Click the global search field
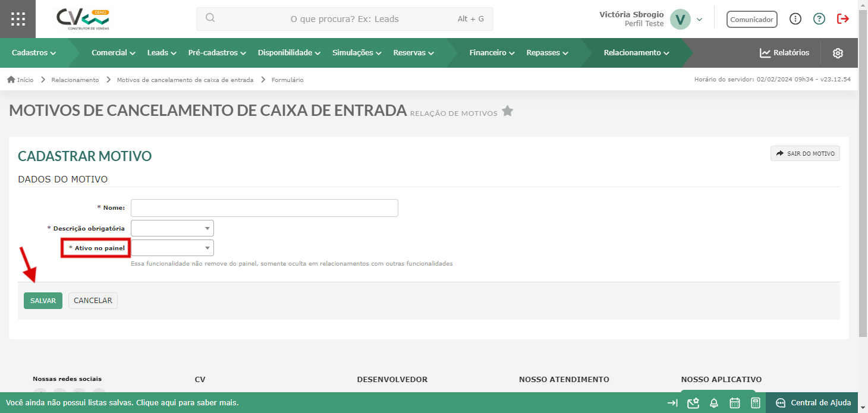This screenshot has height=413, width=868. point(345,19)
